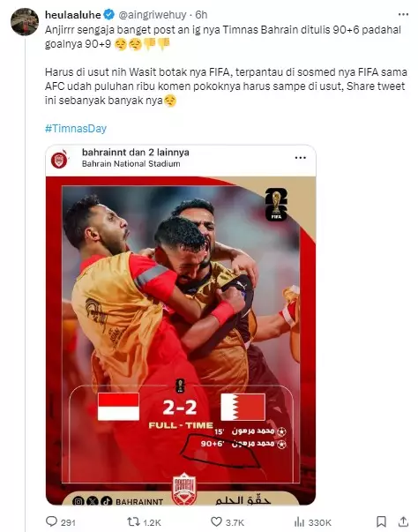Click the heulaaluhe display name
Image resolution: width=418 pixels, height=532 pixels.
coord(73,15)
